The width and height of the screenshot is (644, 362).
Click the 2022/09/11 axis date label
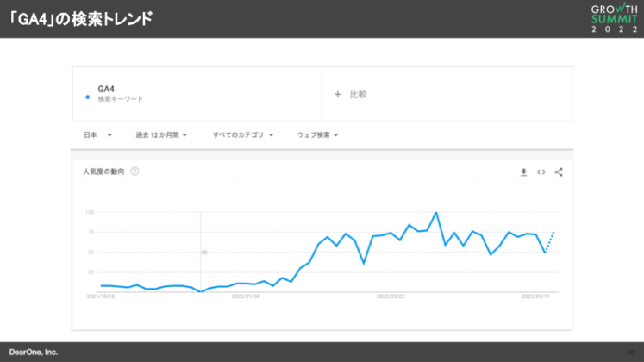[x=535, y=296]
